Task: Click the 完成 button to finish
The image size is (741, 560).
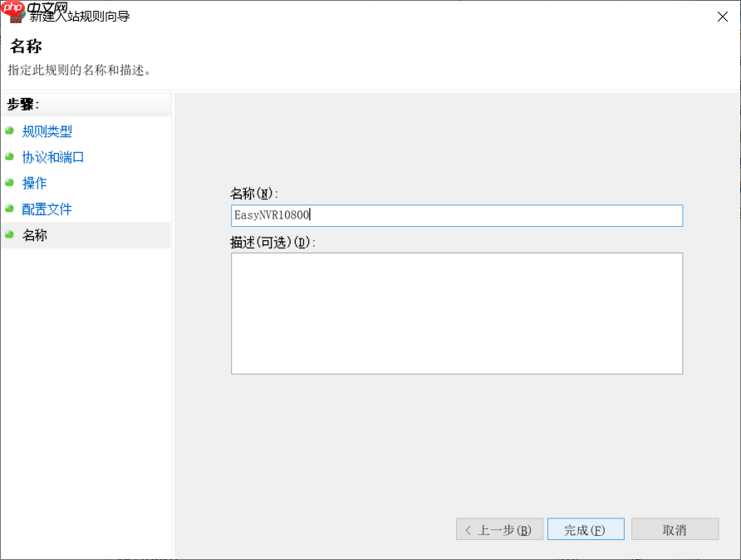Action: coord(586,529)
